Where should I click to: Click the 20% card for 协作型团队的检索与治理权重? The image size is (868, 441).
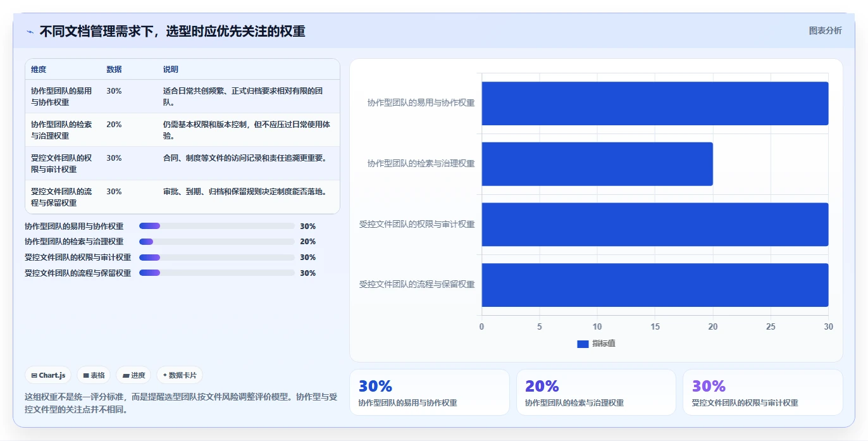coord(596,392)
